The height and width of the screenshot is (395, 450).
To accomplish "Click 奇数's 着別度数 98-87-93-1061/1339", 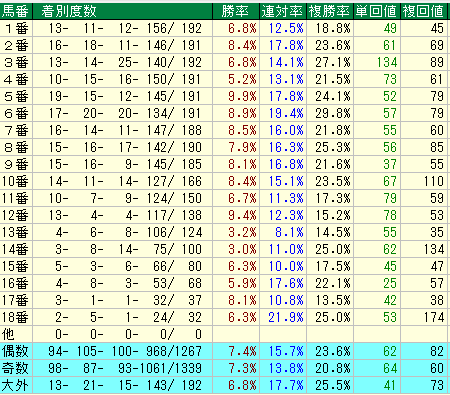I will point(125,368).
